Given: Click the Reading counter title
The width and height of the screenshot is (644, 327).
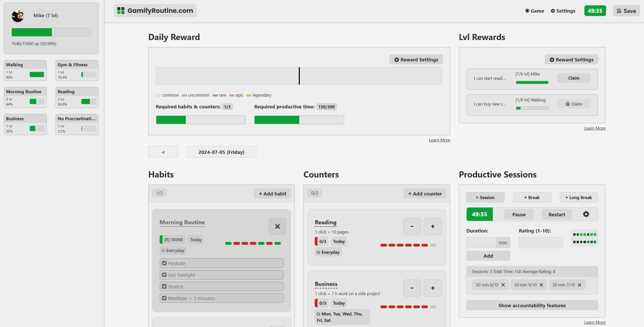Looking at the screenshot, I should pos(326,222).
